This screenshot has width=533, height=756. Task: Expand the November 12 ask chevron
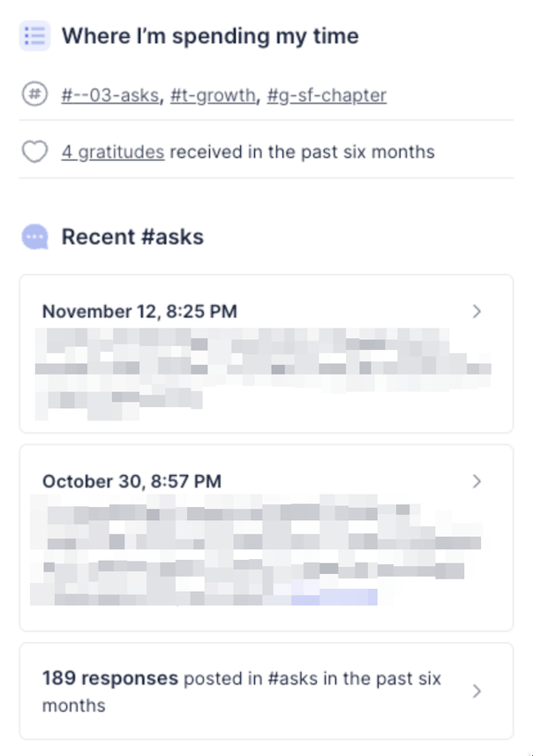coord(477,311)
